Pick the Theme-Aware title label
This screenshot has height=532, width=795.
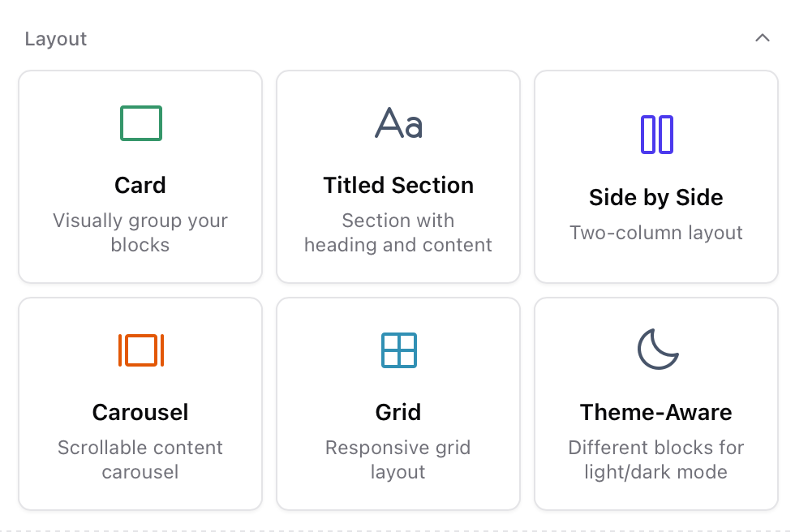[x=656, y=412]
